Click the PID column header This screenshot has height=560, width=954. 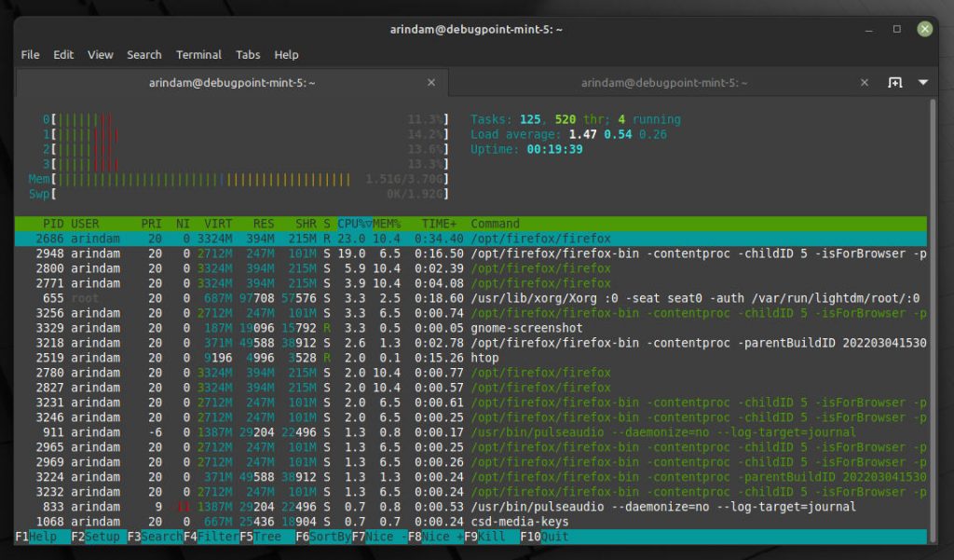click(53, 224)
